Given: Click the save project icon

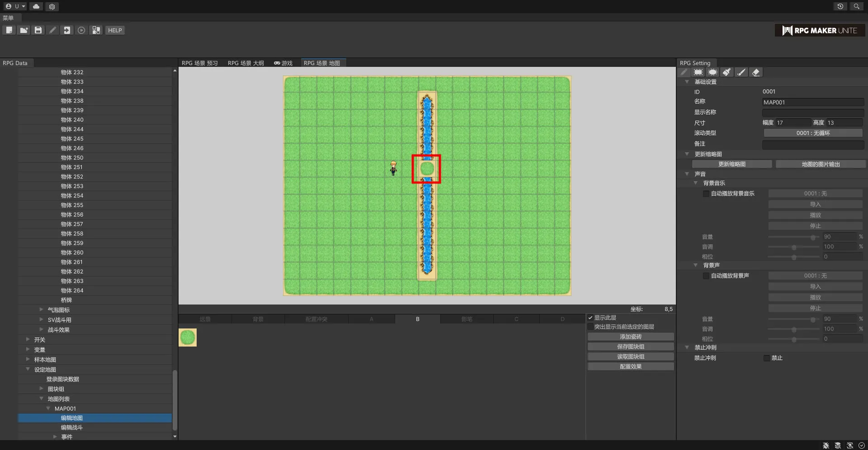Looking at the screenshot, I should [38, 30].
